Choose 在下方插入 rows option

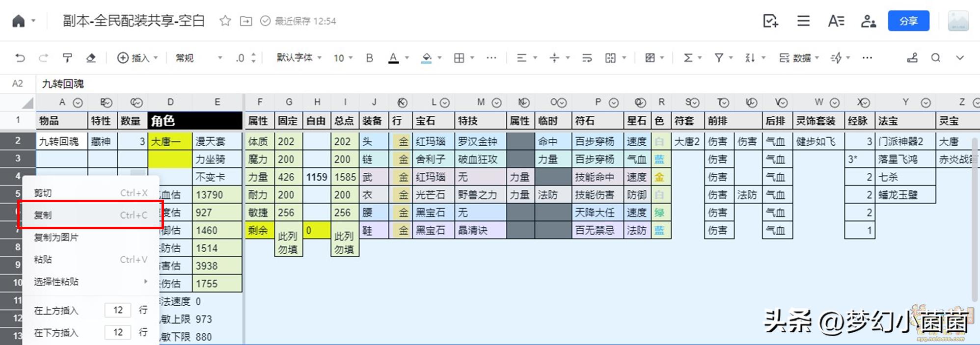click(x=56, y=333)
